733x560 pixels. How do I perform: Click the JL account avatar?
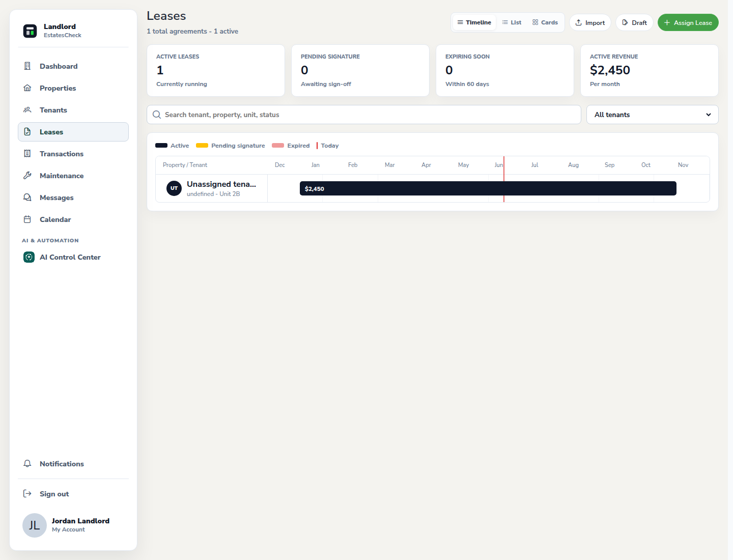tap(35, 525)
